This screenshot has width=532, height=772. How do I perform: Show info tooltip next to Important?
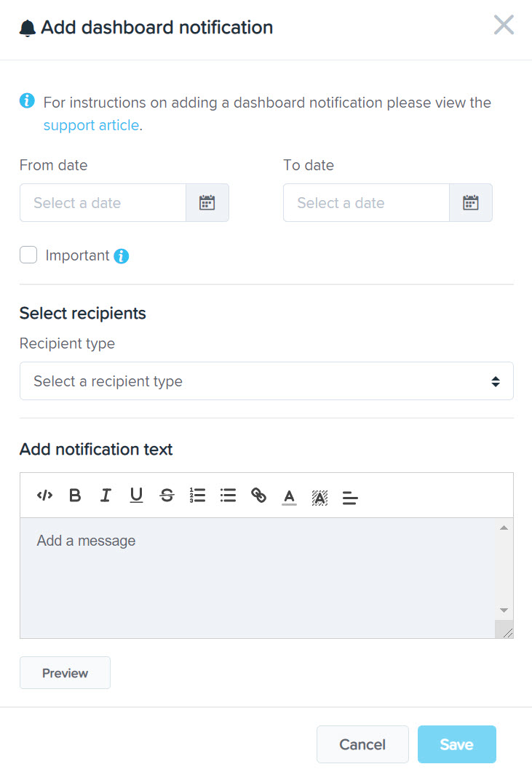pyautogui.click(x=122, y=256)
